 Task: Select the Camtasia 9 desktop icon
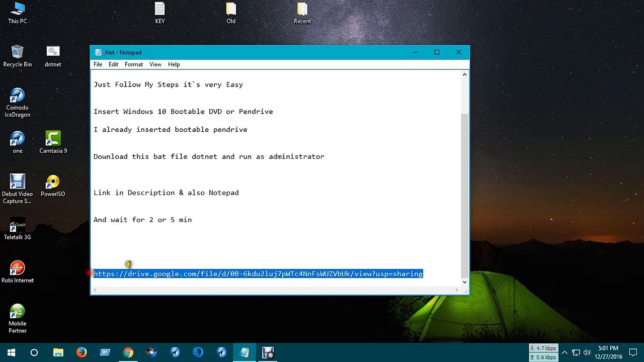53,143
